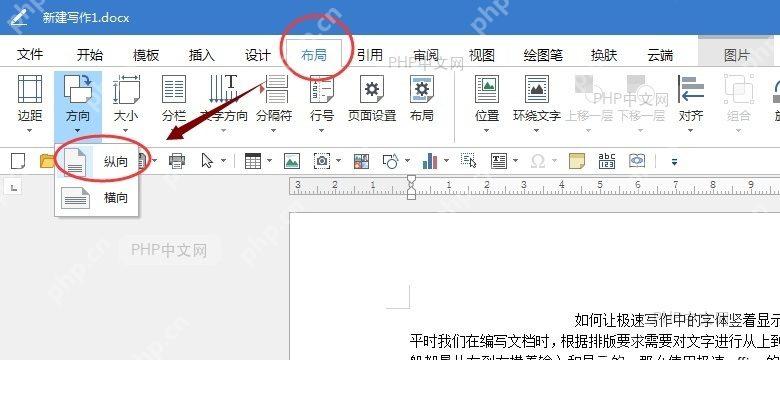Click the L tab-stop selector beside the ruler
This screenshot has height=420, width=780.
(14, 188)
